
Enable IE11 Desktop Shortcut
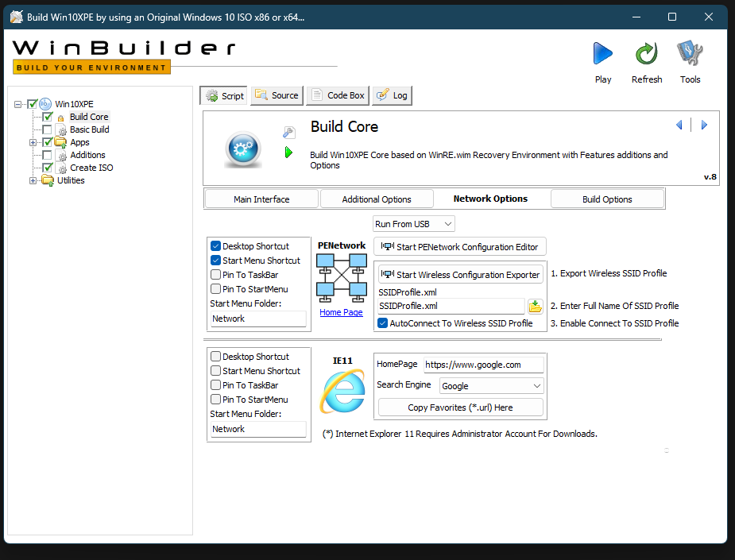coord(215,356)
